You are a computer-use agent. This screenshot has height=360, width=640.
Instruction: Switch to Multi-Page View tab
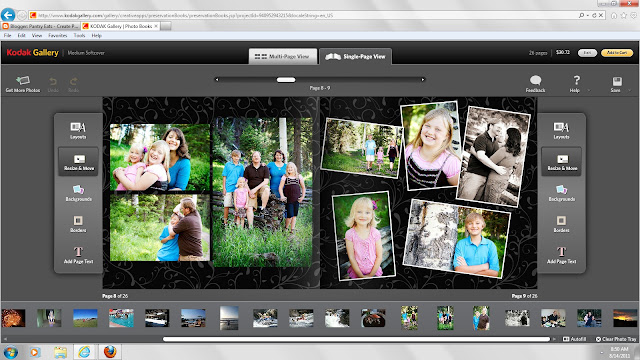(282, 56)
